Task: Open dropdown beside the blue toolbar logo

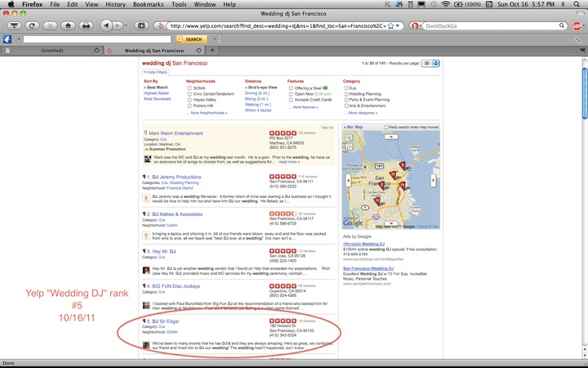Action: point(19,39)
